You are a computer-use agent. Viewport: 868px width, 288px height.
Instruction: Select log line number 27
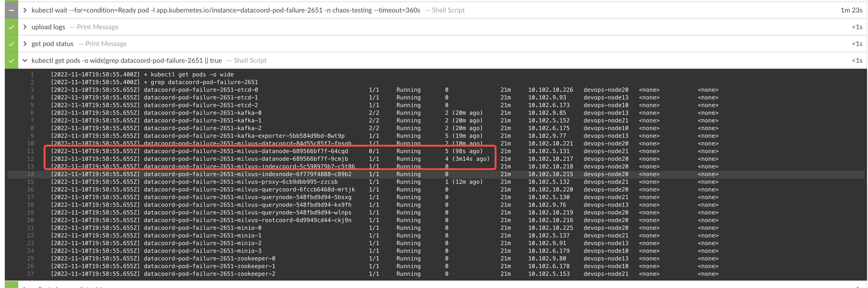[30, 274]
